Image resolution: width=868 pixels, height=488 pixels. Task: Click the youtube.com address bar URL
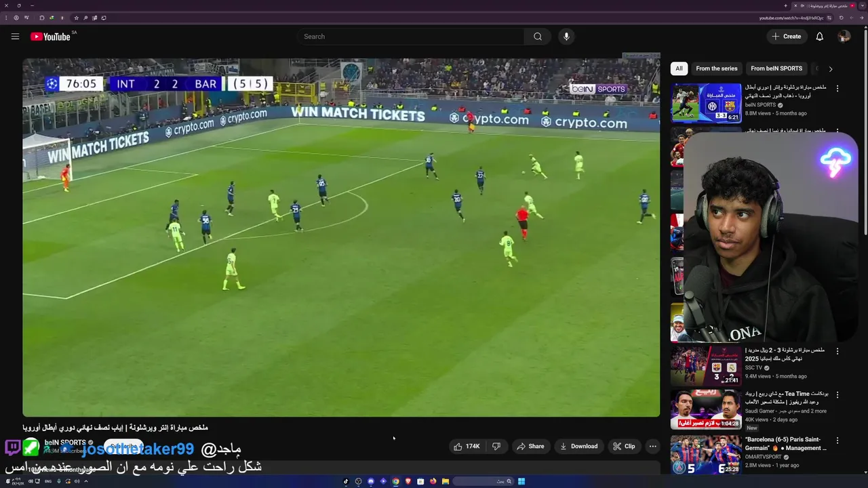tap(791, 18)
